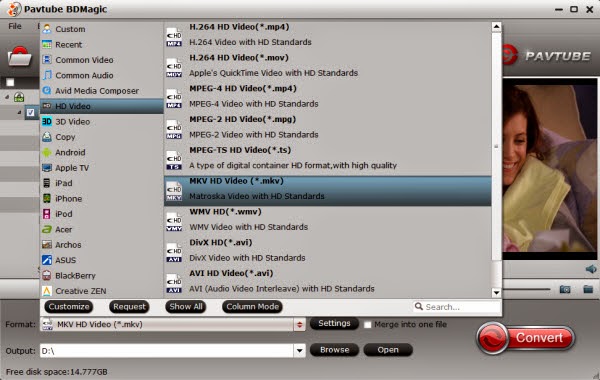Open the Custom format category
Viewport: 600px width, 380px height.
click(x=101, y=29)
